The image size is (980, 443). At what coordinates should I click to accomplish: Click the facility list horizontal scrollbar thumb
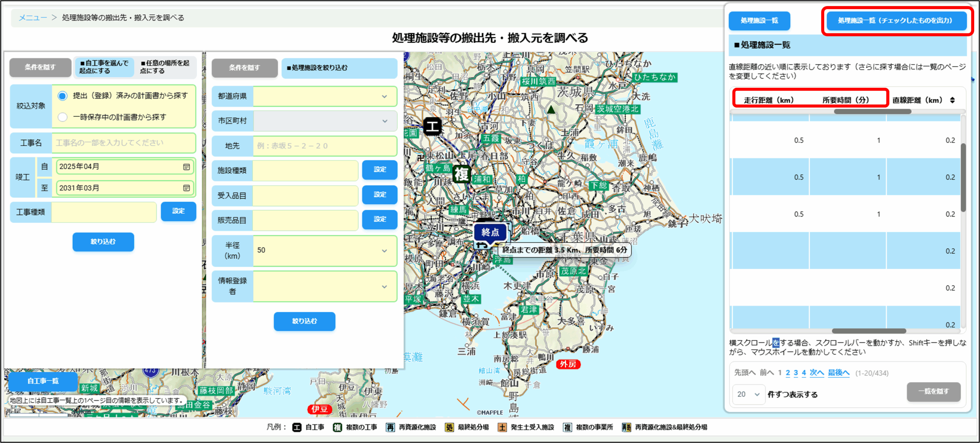(869, 331)
